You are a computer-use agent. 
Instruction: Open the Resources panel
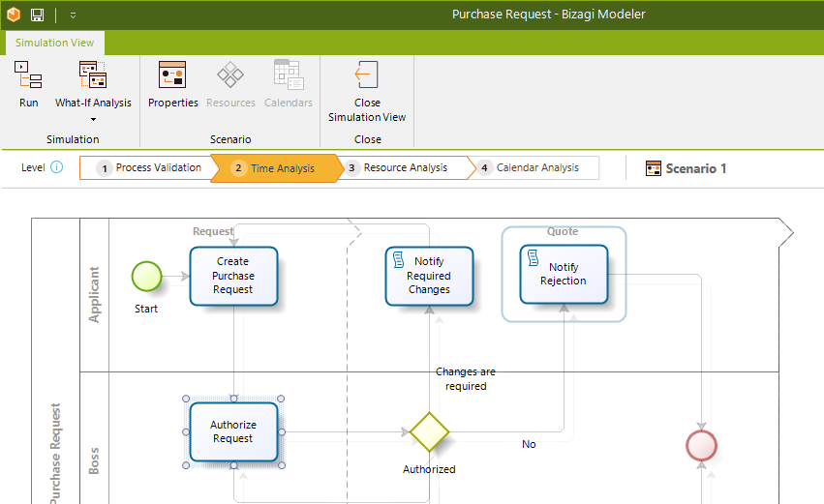(230, 84)
